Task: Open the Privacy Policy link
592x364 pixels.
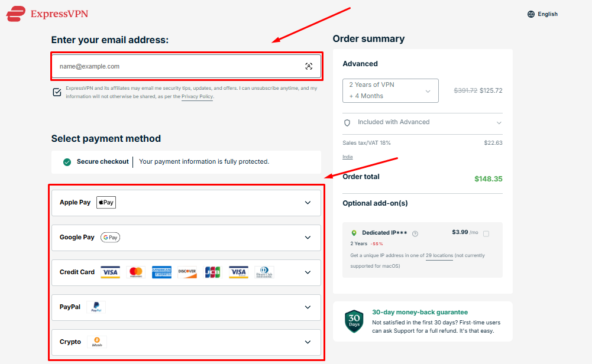Action: (x=197, y=96)
